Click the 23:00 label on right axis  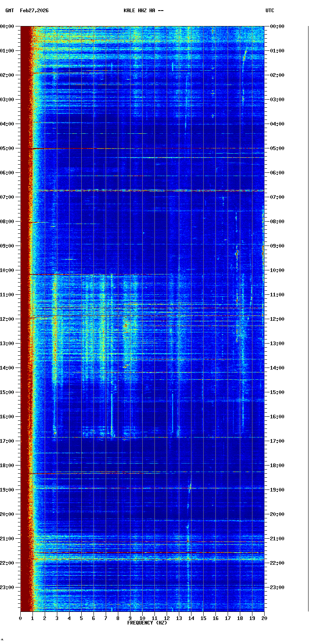pyautogui.click(x=277, y=587)
